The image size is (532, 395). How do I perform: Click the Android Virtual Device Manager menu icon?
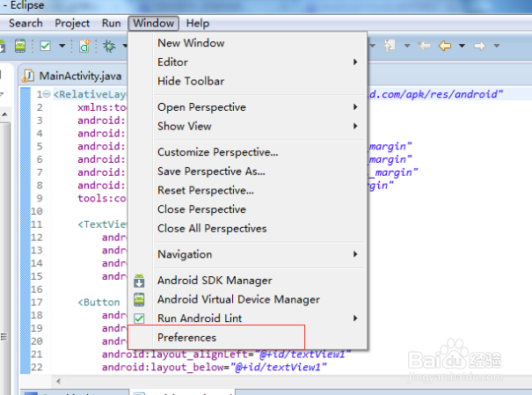pos(139,300)
